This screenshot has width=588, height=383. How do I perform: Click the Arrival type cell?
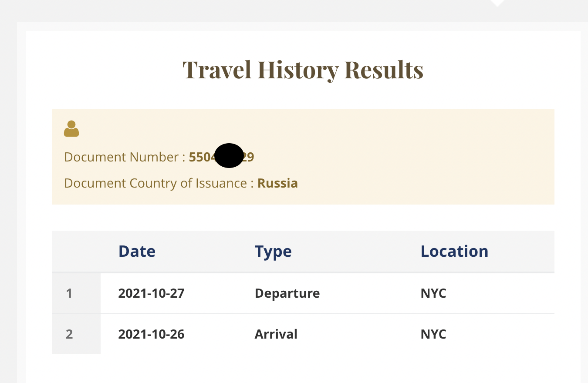coord(276,334)
